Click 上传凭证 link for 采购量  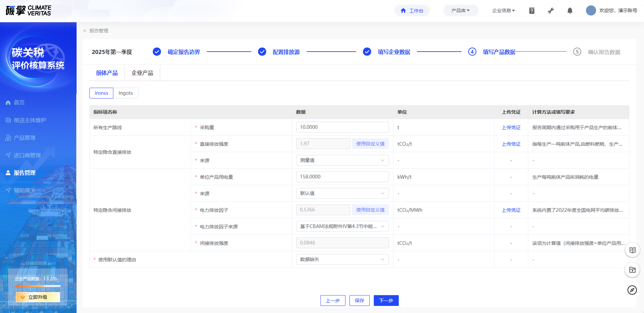coord(511,127)
